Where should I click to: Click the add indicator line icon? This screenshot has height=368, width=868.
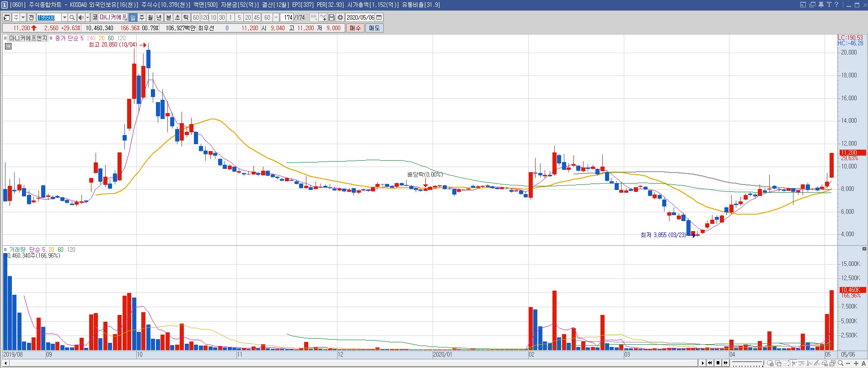pyautogui.click(x=323, y=17)
